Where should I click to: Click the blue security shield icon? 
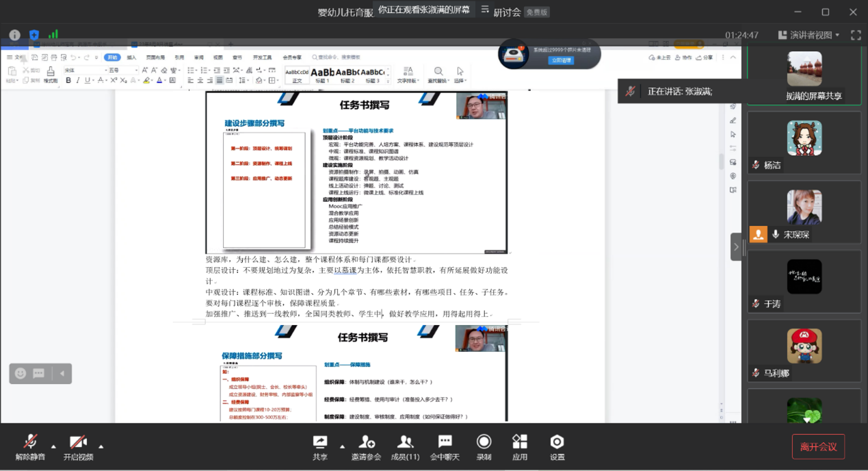click(34, 35)
